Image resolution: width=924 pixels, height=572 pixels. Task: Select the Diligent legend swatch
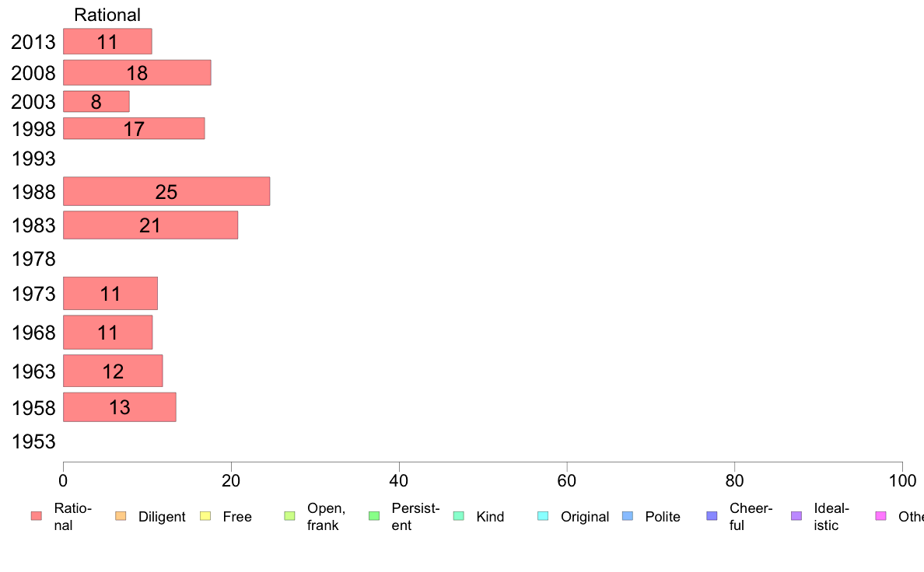pyautogui.click(x=121, y=516)
